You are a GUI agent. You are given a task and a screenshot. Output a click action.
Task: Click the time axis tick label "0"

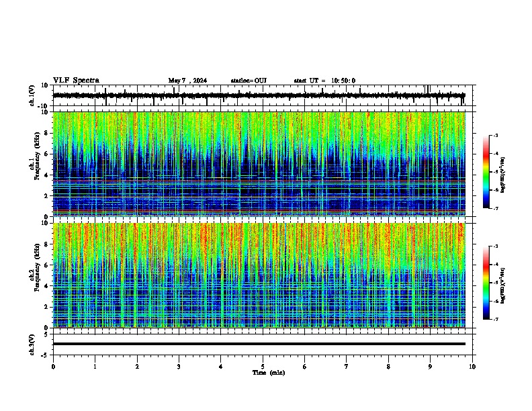pos(53,367)
